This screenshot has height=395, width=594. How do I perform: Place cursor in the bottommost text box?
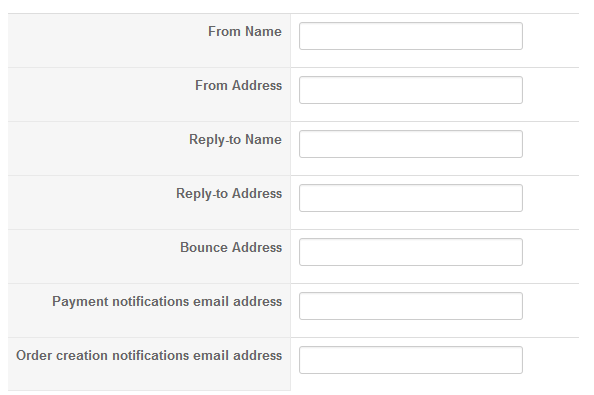411,360
